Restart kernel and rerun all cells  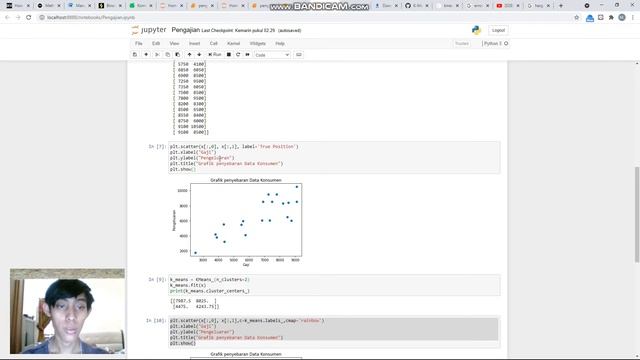(x=247, y=55)
